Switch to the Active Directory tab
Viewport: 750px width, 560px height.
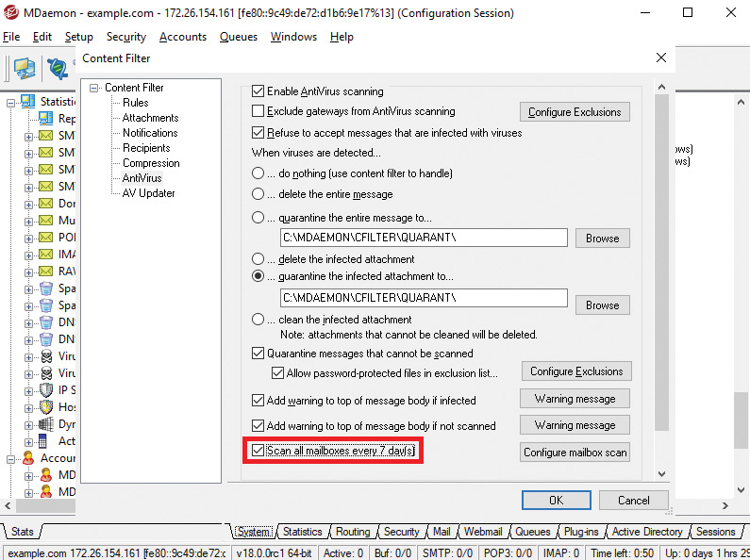(x=646, y=532)
